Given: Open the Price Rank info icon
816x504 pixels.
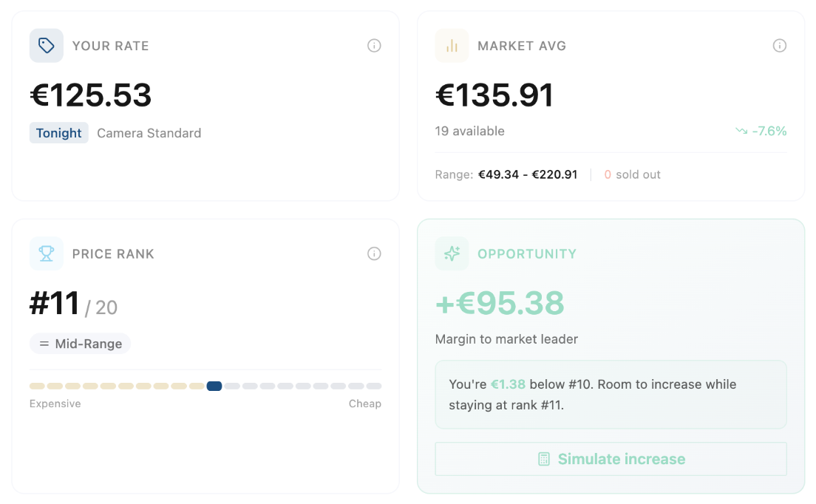Looking at the screenshot, I should click(374, 253).
